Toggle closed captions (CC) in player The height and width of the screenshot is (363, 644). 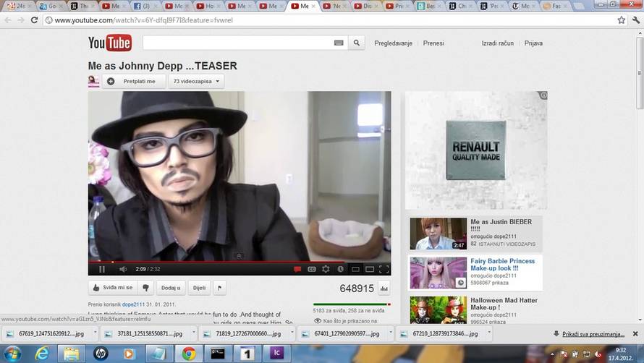coord(311,269)
